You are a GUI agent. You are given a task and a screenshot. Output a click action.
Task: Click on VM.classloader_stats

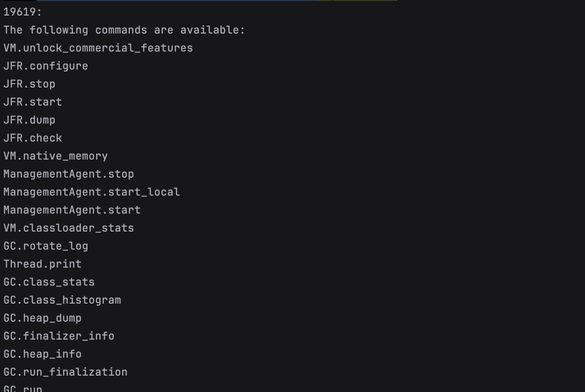(68, 228)
